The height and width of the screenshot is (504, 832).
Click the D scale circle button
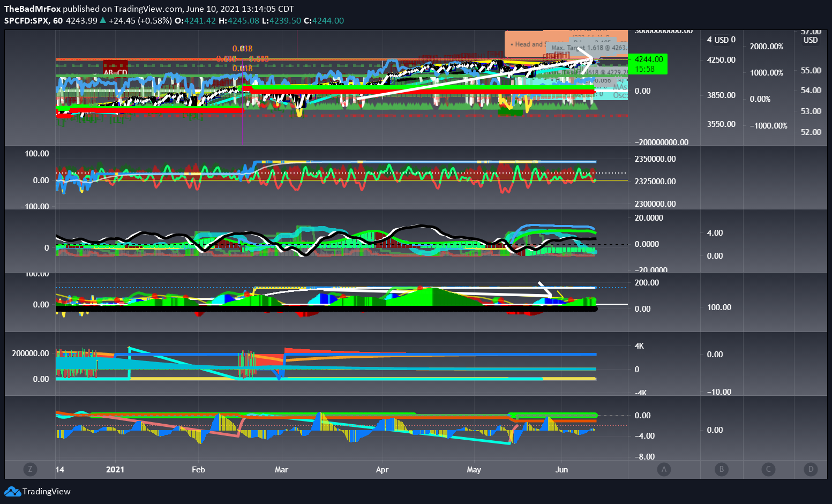[x=811, y=469]
